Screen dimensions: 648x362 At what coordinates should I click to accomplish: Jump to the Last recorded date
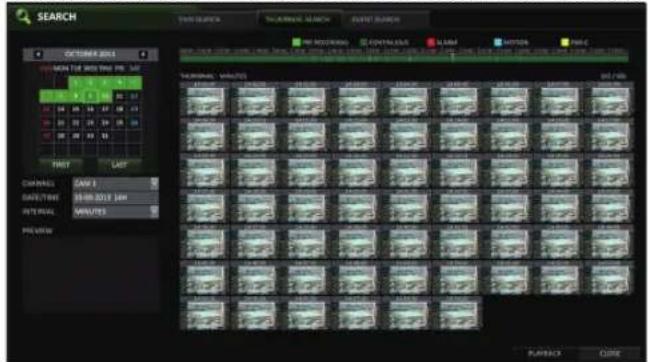tap(119, 164)
